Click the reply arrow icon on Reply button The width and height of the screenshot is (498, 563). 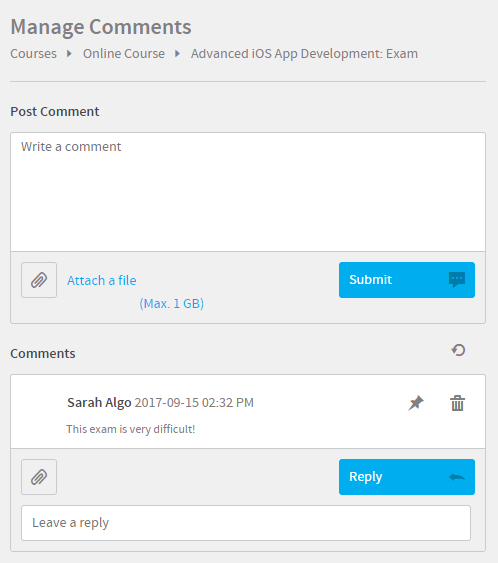[x=457, y=477]
